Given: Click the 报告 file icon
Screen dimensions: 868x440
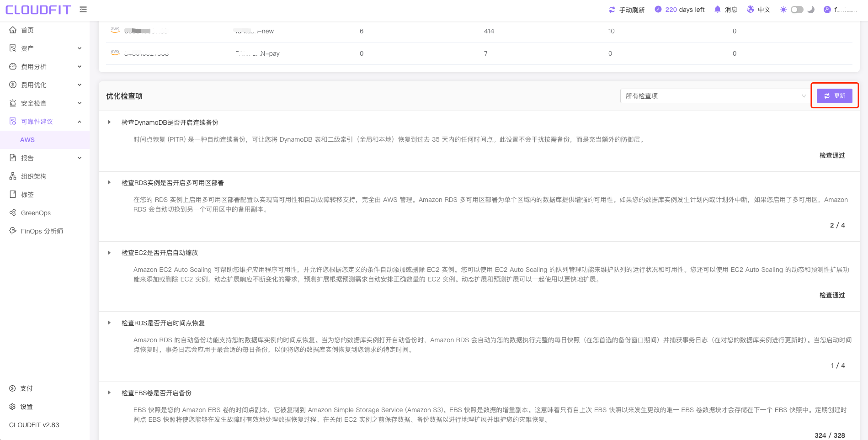Looking at the screenshot, I should click(x=13, y=158).
